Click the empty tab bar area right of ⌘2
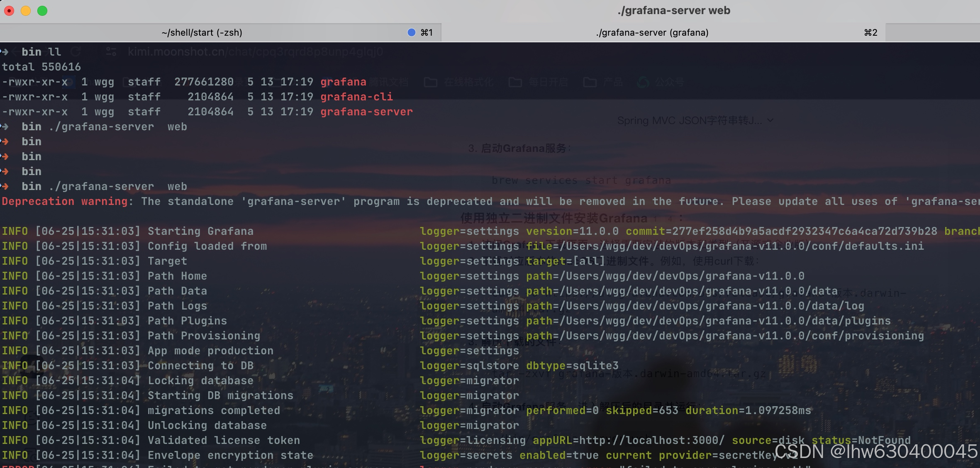Viewport: 980px width, 468px height. pyautogui.click(x=932, y=32)
